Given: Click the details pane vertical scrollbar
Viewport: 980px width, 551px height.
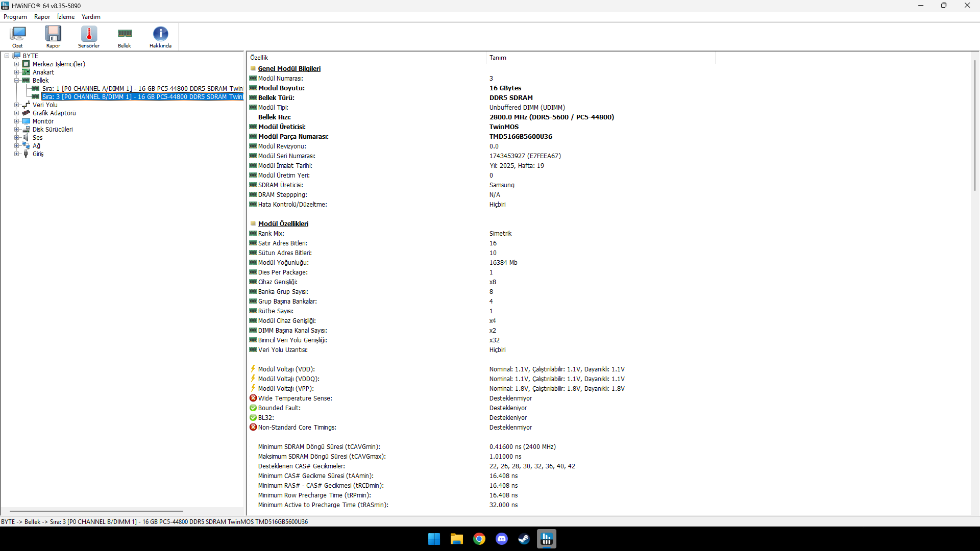Looking at the screenshot, I should coord(975,125).
